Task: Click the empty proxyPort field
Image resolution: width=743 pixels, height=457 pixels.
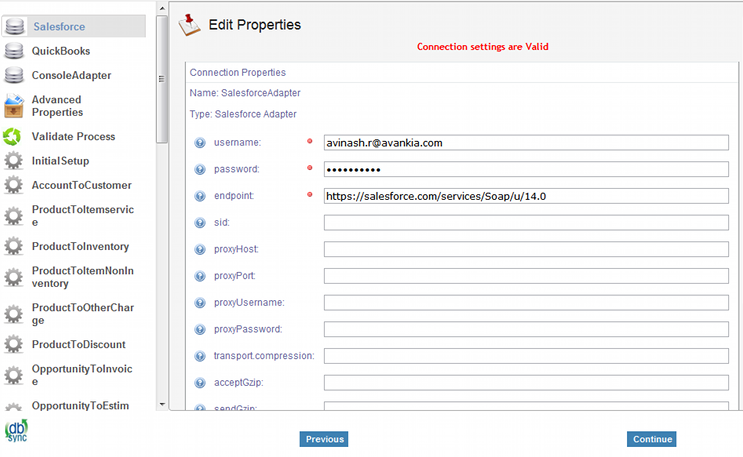Action: (x=526, y=276)
